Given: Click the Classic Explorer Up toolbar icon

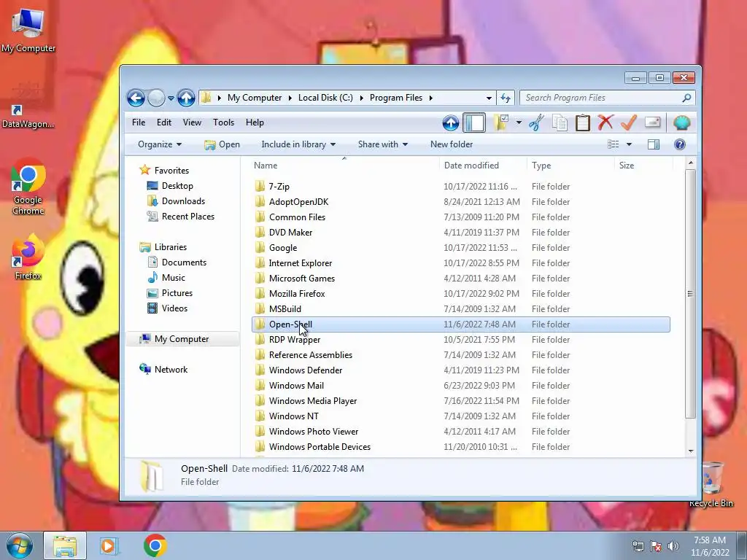Looking at the screenshot, I should pos(450,122).
